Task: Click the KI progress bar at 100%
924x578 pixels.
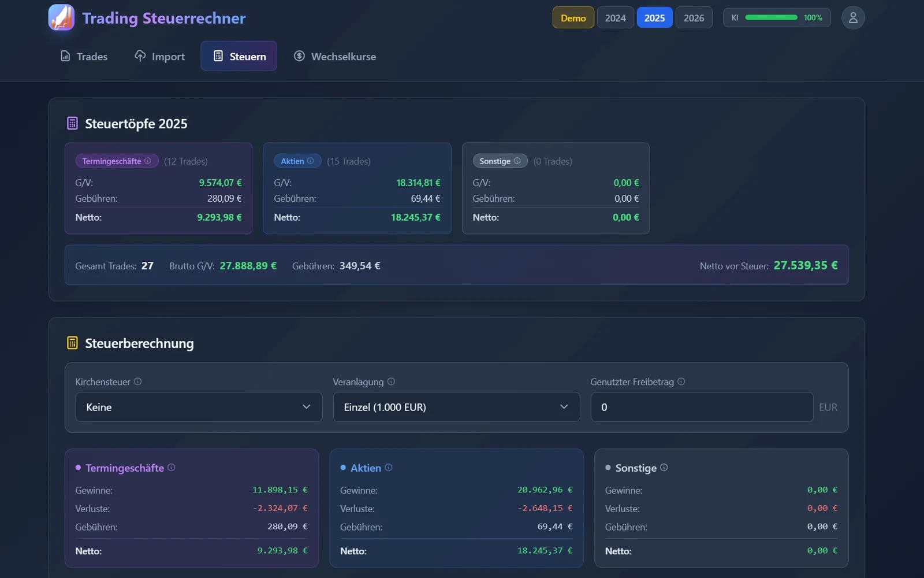Action: click(772, 17)
